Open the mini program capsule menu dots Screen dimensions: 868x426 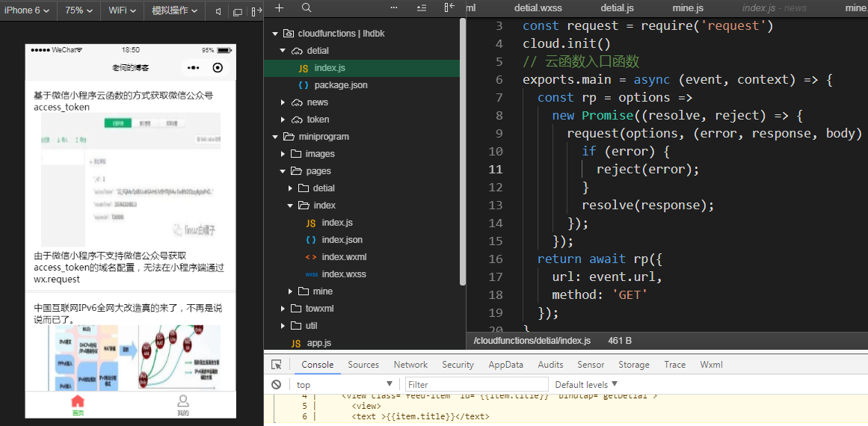[193, 67]
